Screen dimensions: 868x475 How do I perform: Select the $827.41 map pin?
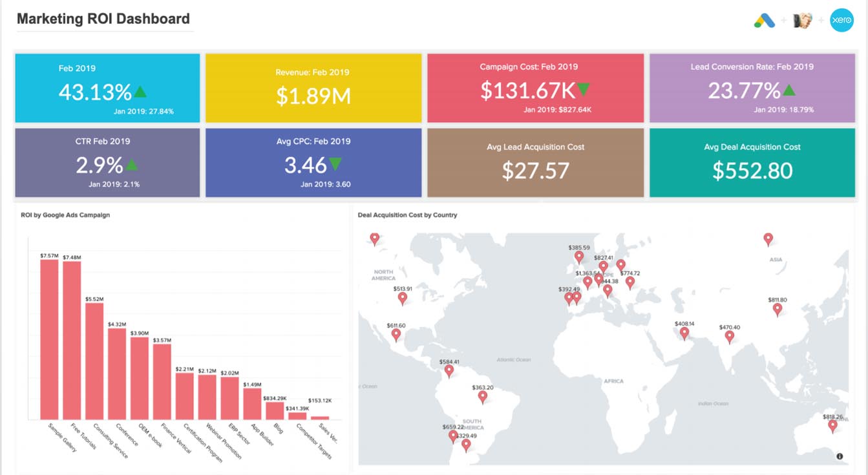click(x=603, y=267)
